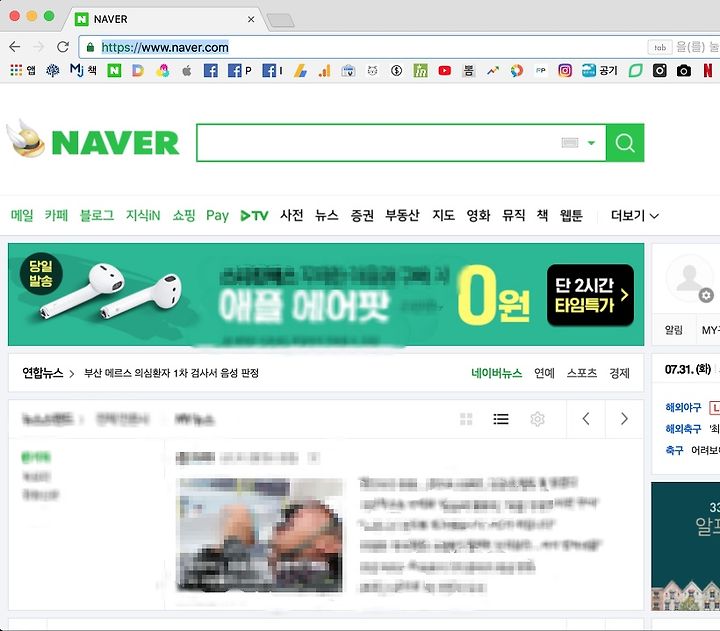The width and height of the screenshot is (720, 631).
Task: Open the 알림 tab in profile box
Action: (674, 330)
